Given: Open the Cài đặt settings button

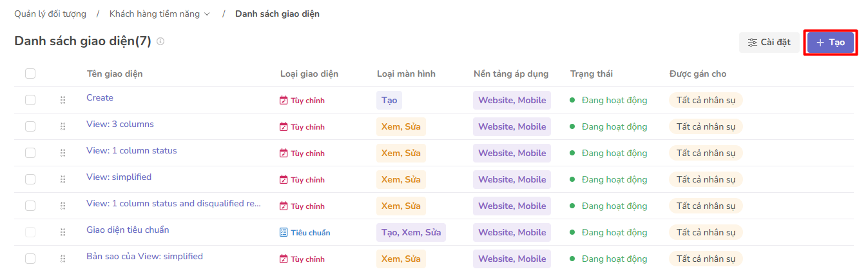Looking at the screenshot, I should (769, 43).
